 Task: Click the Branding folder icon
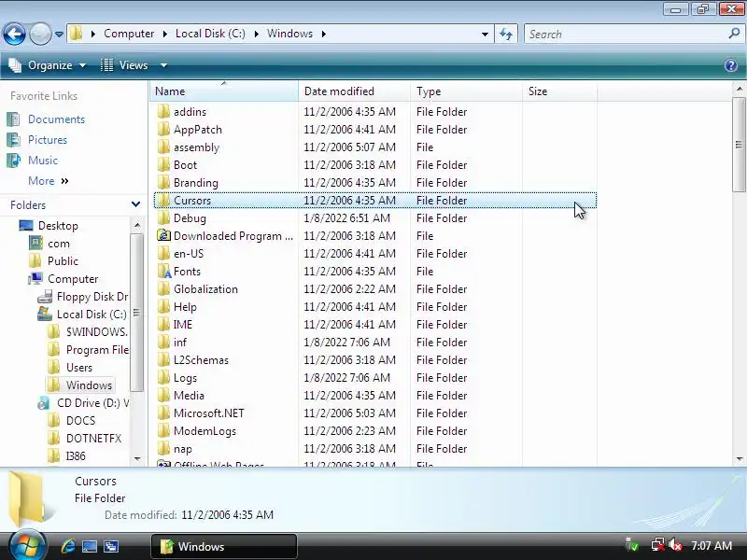pos(163,182)
